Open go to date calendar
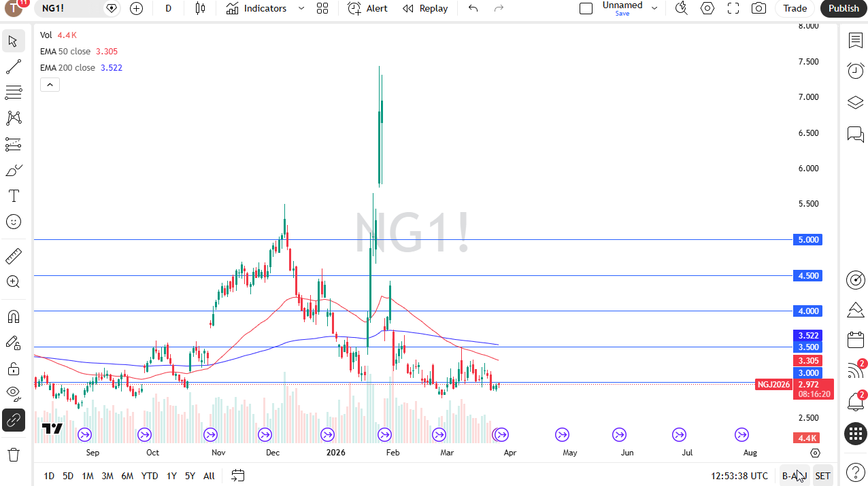The width and height of the screenshot is (868, 486). pos(237,476)
